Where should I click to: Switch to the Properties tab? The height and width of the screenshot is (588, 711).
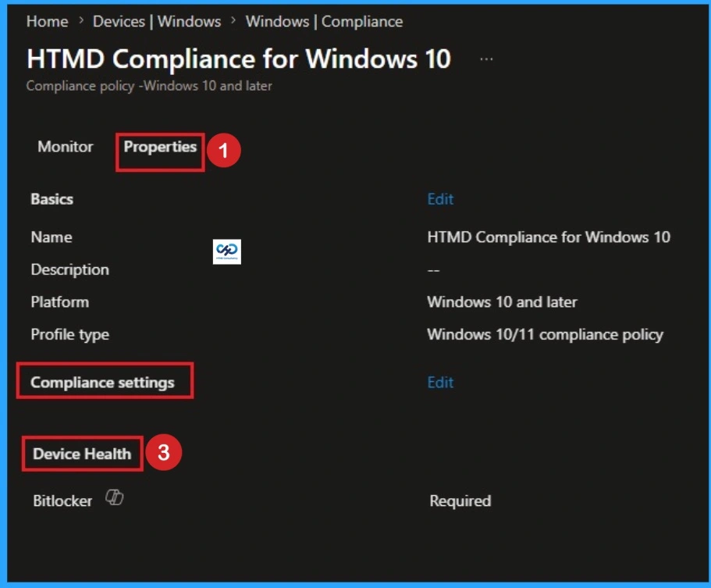point(160,147)
